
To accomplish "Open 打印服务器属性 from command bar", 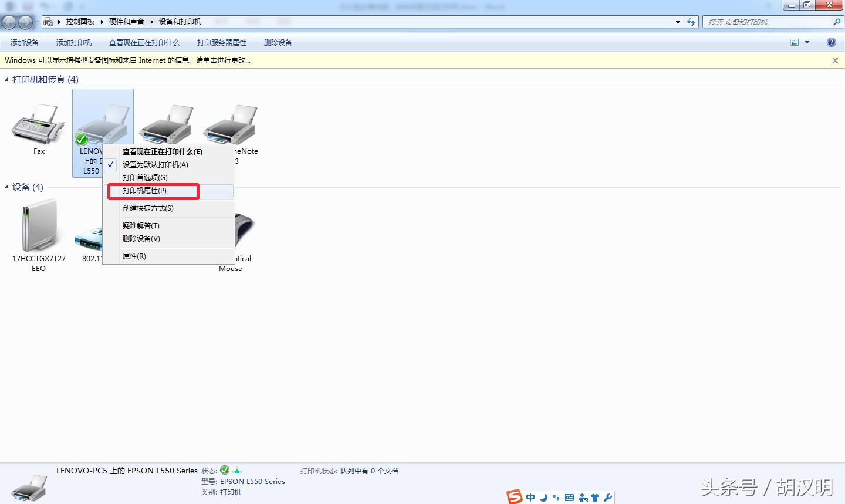I will [x=222, y=43].
